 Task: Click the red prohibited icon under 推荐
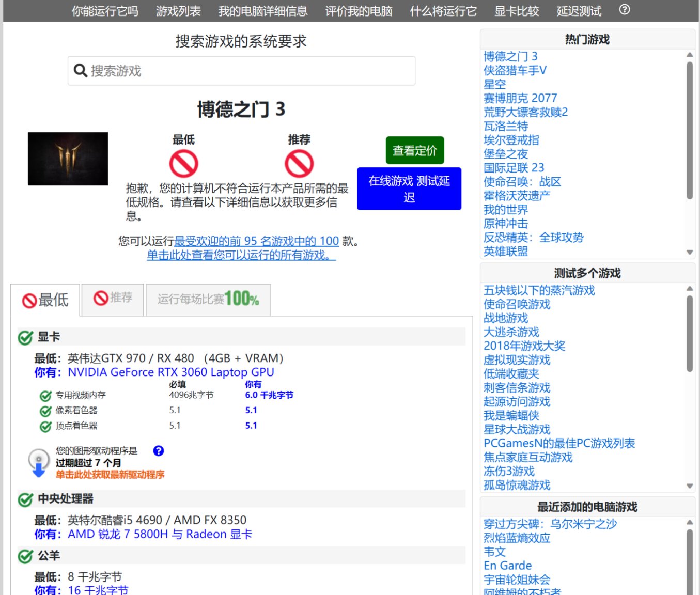[x=299, y=164]
